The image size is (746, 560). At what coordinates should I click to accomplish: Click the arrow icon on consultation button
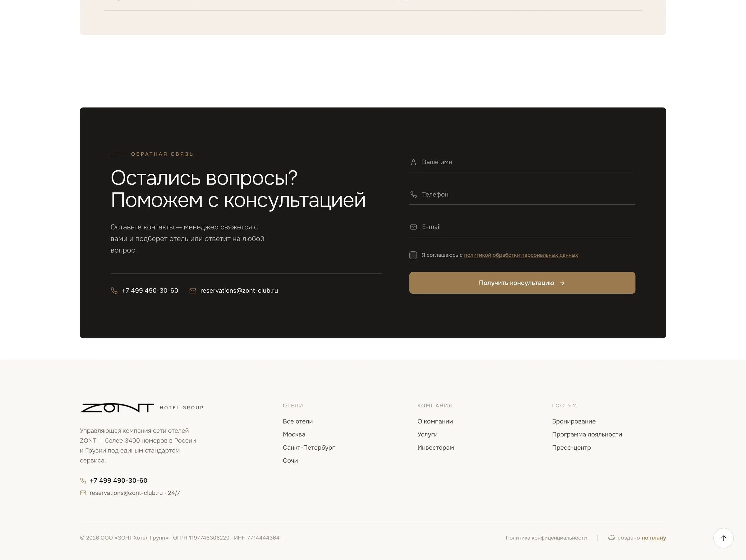click(x=562, y=283)
